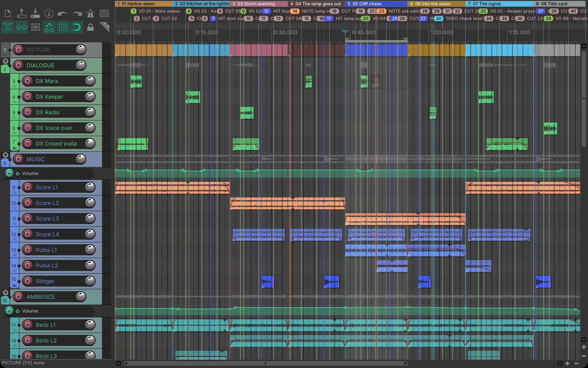Arm the MUSIC Volume envelope circle button
The image size is (588, 368).
coord(9,173)
